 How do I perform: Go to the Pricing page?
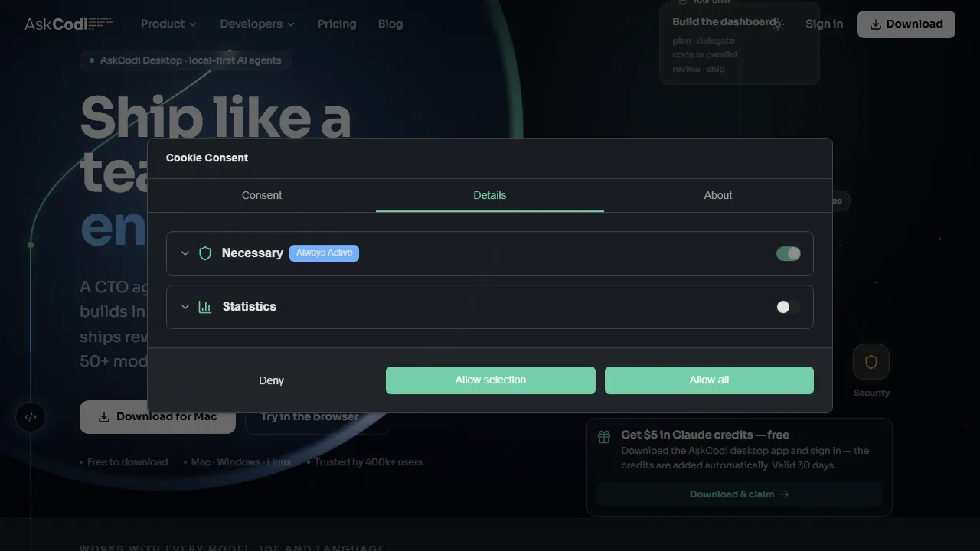[x=337, y=24]
